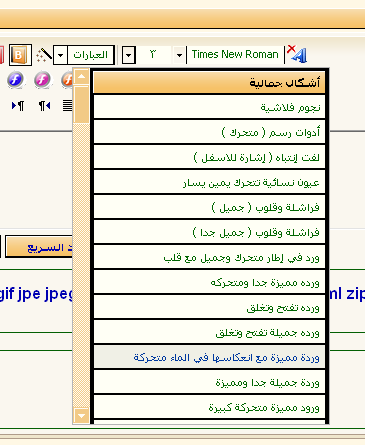
Task: Set right-to-left paragraph direction
Action: click(x=44, y=106)
